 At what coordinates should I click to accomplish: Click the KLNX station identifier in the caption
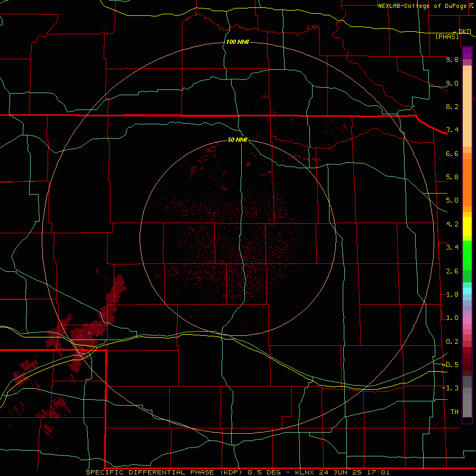305,472
